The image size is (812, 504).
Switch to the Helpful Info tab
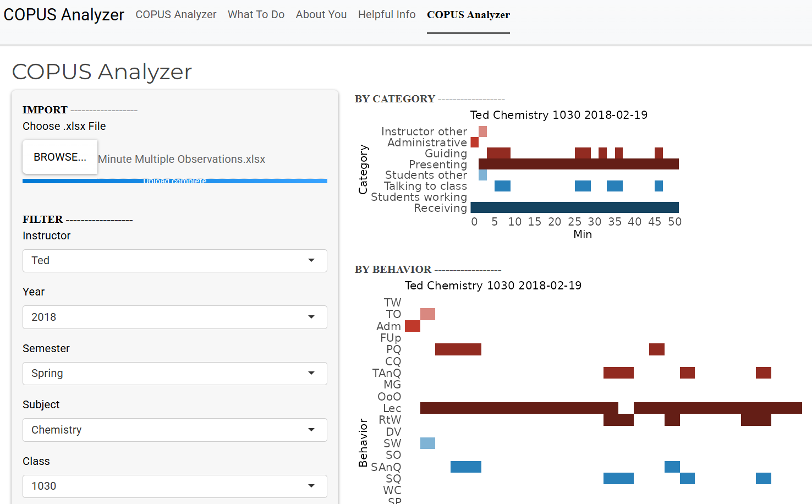387,15
